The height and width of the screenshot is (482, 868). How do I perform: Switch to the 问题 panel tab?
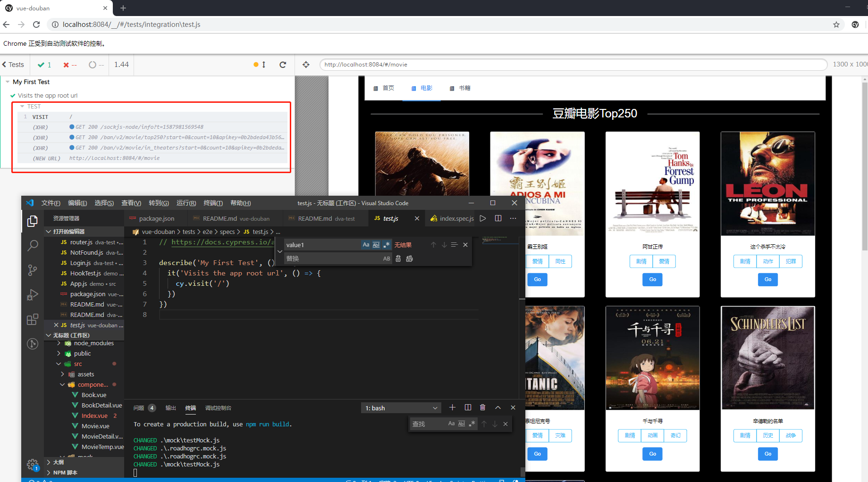139,408
